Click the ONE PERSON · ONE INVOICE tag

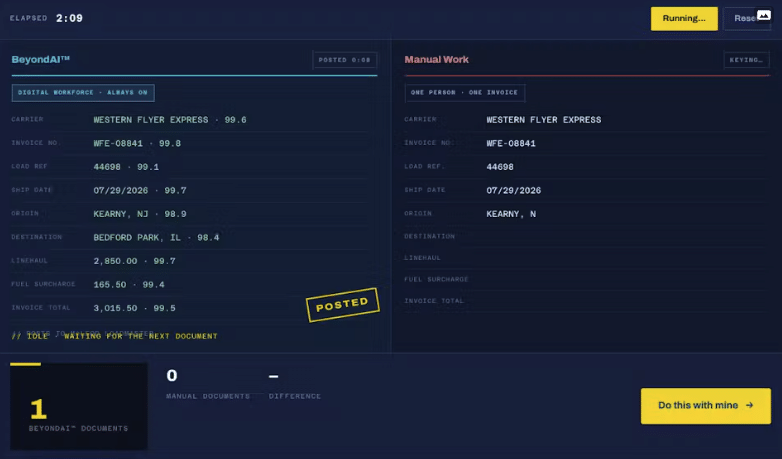(x=464, y=93)
